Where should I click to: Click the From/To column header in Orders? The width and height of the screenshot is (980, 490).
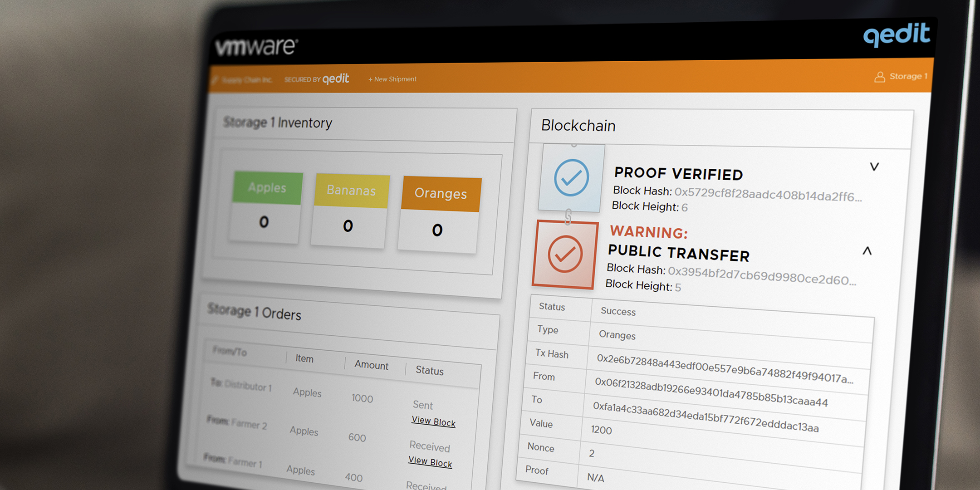click(230, 351)
